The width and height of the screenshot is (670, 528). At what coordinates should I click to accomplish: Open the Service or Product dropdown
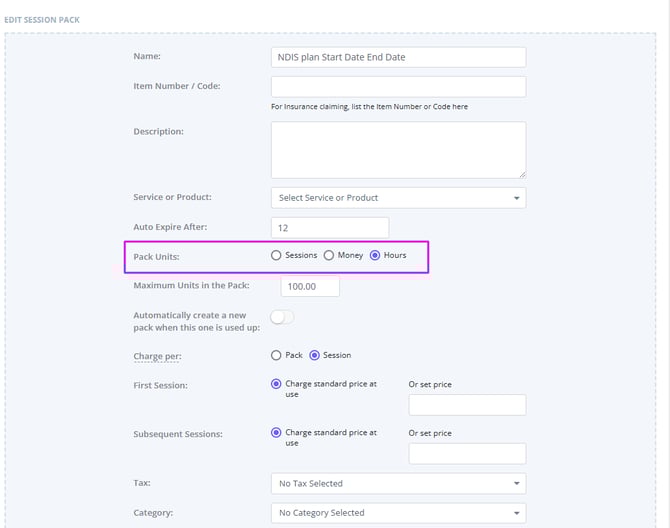[398, 198]
